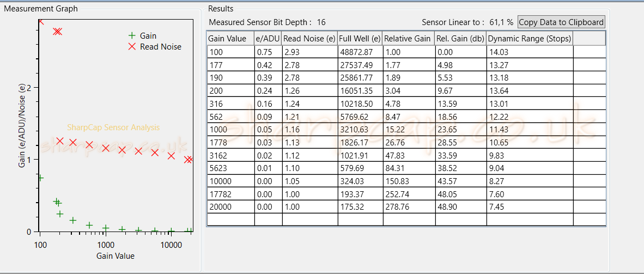Image resolution: width=644 pixels, height=274 pixels.
Task: Select the Read Noise (e) column header
Action: [x=309, y=39]
